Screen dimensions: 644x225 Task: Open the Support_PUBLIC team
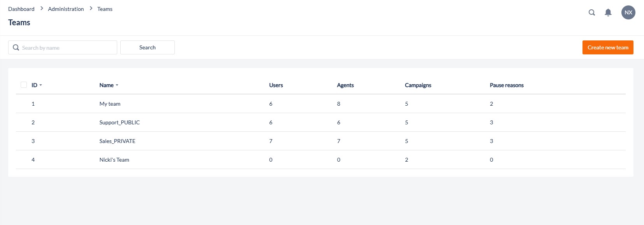[119, 122]
